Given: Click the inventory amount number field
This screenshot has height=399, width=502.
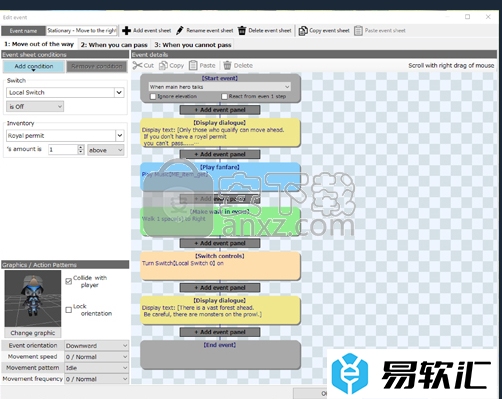Looking at the screenshot, I should pyautogui.click(x=63, y=150).
